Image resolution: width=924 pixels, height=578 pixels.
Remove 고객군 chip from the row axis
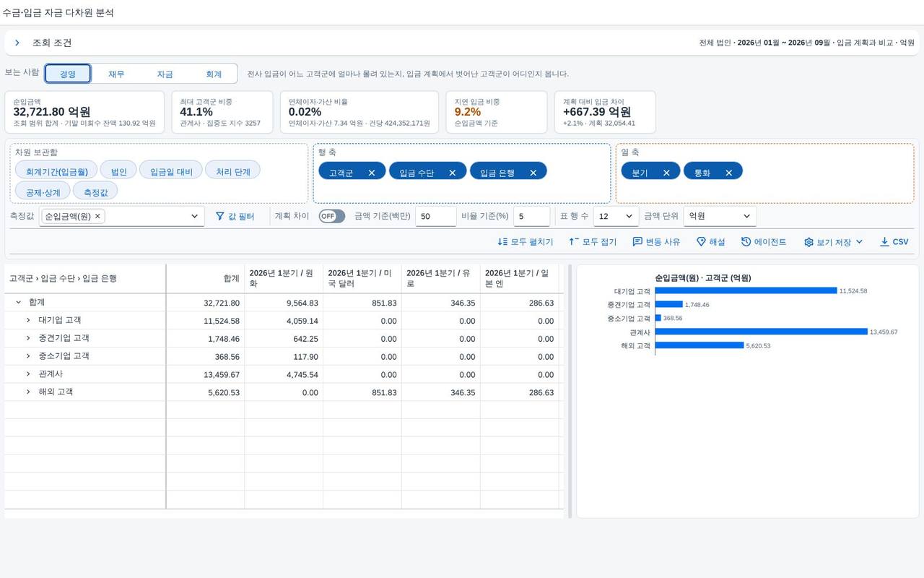click(372, 173)
